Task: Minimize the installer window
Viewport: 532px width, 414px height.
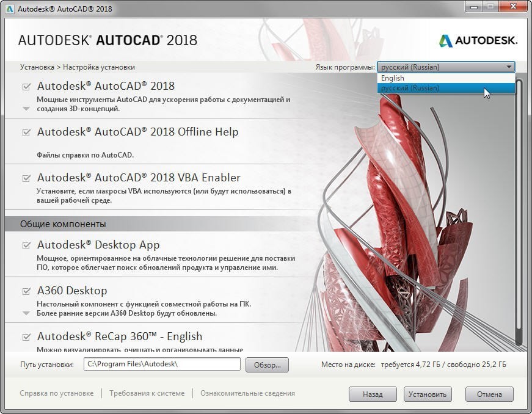Action: click(475, 7)
